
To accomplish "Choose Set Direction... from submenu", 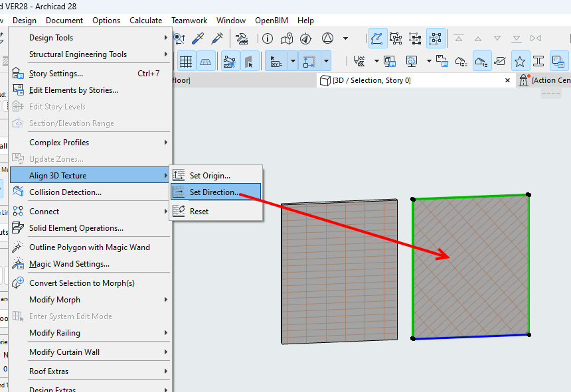I will pyautogui.click(x=216, y=192).
